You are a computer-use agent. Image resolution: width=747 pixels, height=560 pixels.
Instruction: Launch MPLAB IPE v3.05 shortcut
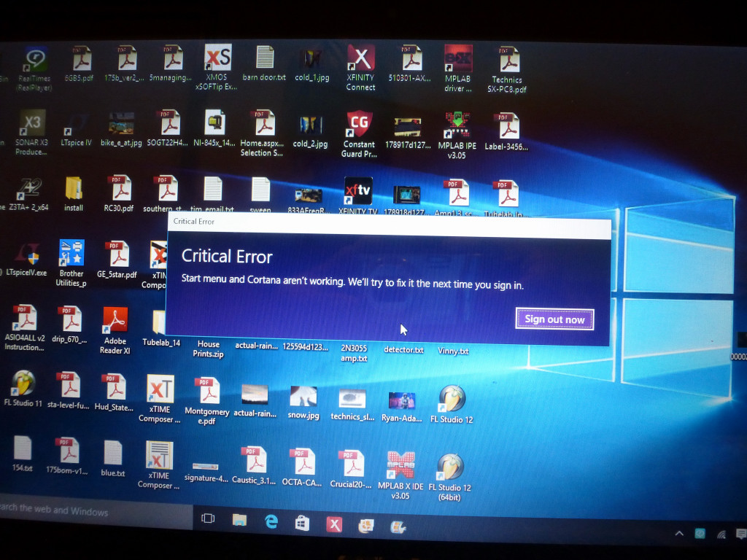point(457,136)
